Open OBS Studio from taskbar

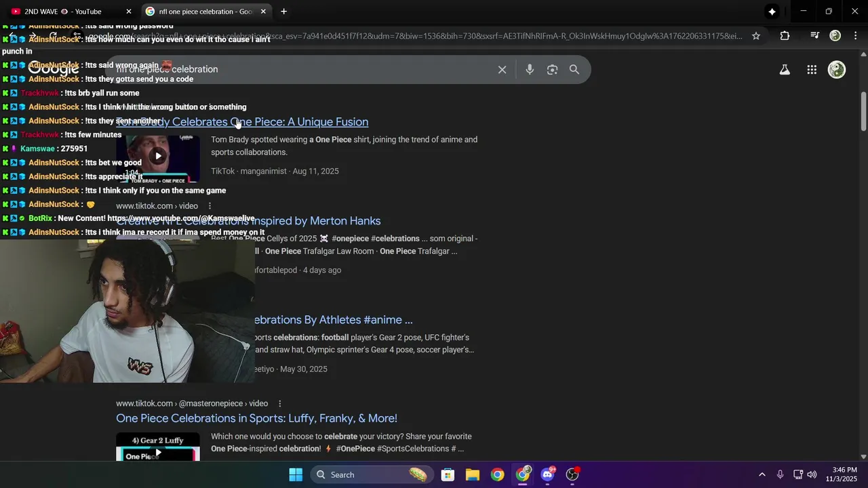tap(573, 474)
